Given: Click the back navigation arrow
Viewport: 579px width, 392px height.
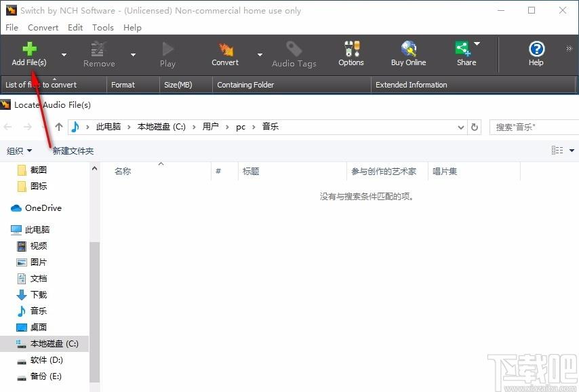Looking at the screenshot, I should coord(7,127).
